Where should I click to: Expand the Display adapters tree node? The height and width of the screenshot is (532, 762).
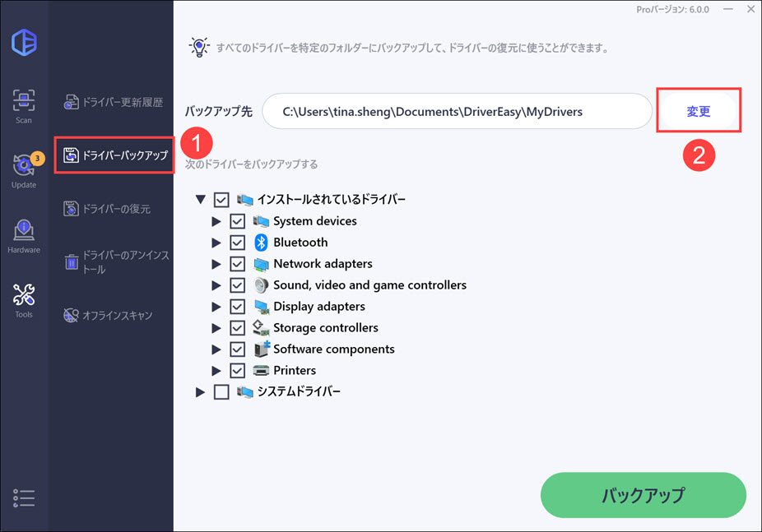(216, 307)
